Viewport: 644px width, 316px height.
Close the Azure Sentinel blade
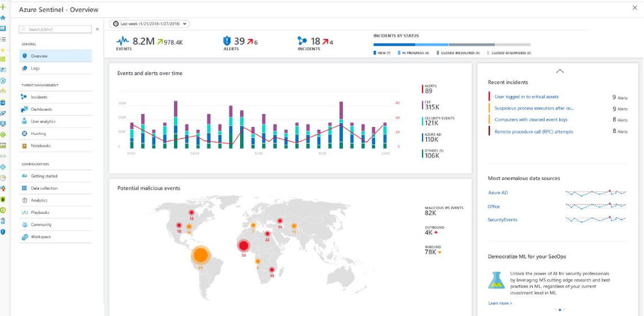(x=635, y=7)
